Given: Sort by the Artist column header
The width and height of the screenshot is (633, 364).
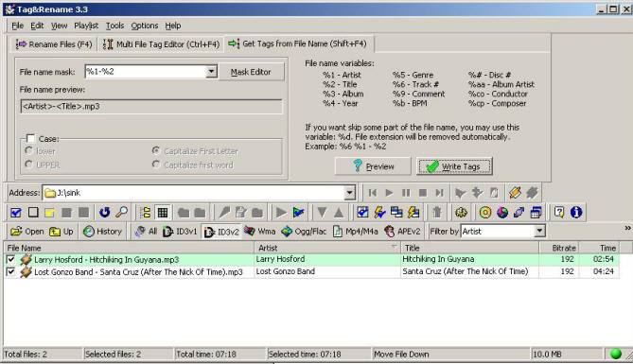Looking at the screenshot, I should point(327,248).
